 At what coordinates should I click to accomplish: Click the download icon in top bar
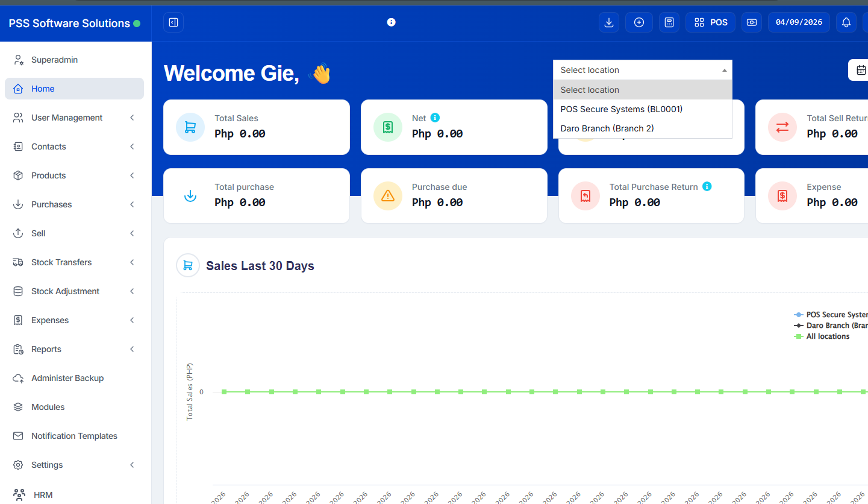point(608,22)
